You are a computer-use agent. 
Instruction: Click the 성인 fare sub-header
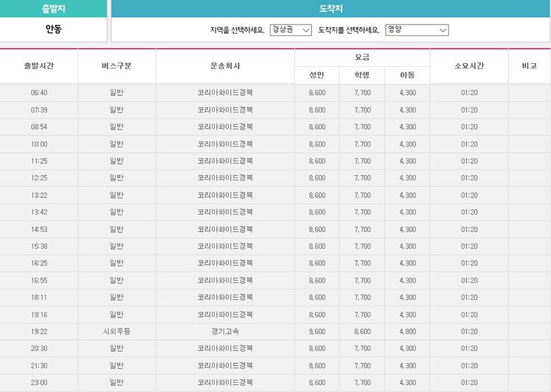pyautogui.click(x=317, y=75)
